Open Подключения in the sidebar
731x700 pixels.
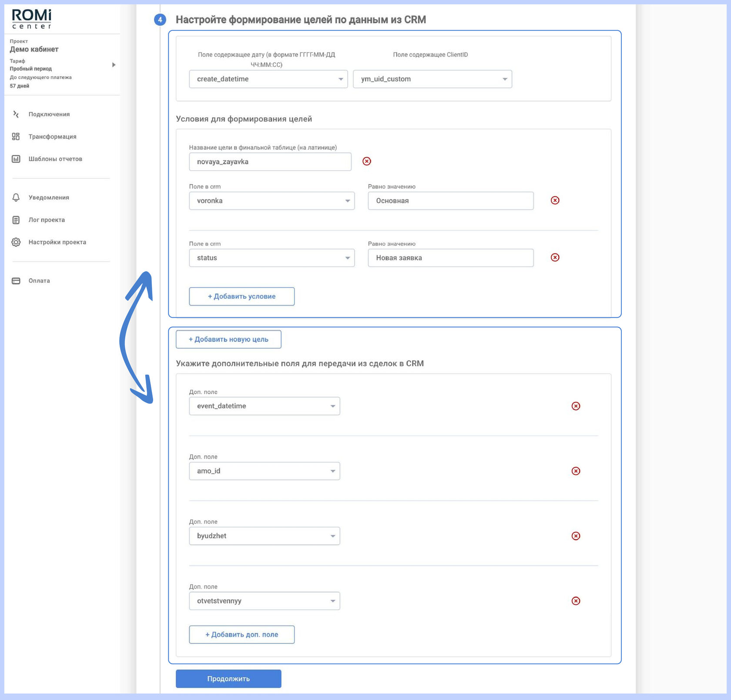tap(49, 114)
